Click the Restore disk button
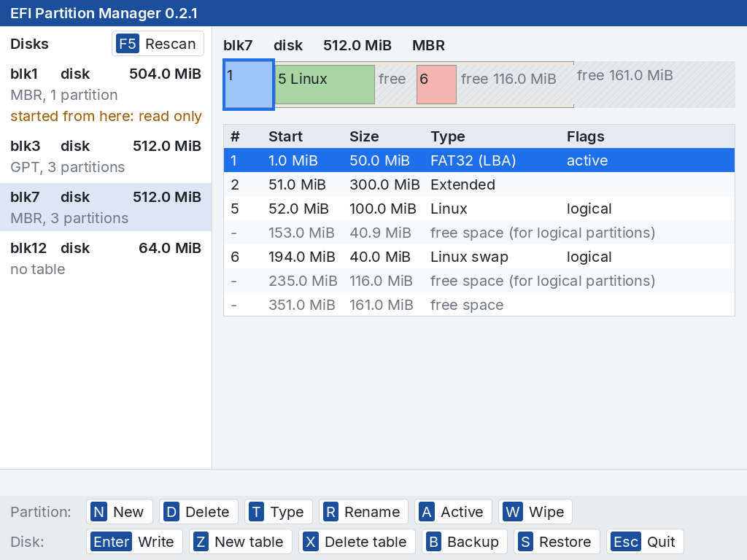This screenshot has width=747, height=560. 557,542
